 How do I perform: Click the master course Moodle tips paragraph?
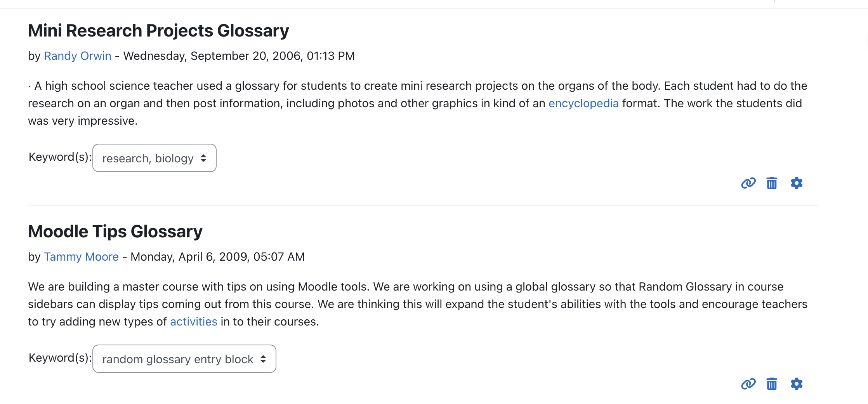pyautogui.click(x=418, y=304)
